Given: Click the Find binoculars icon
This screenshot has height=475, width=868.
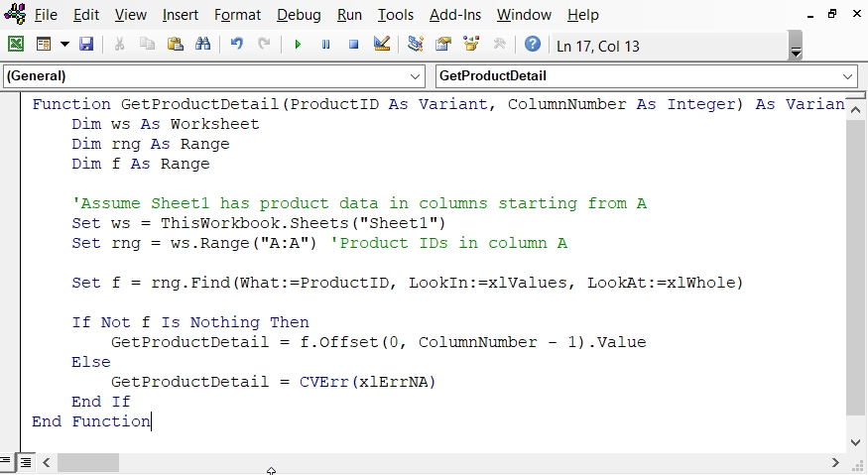Looking at the screenshot, I should [x=202, y=45].
